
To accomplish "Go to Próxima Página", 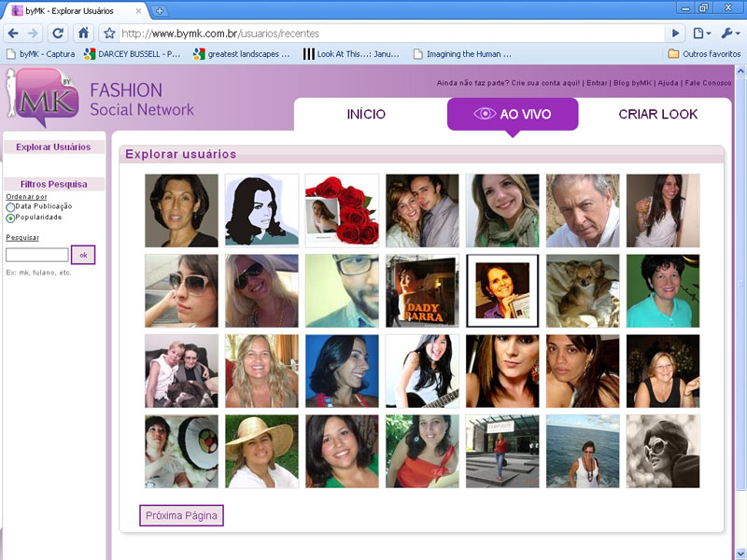I will click(181, 515).
